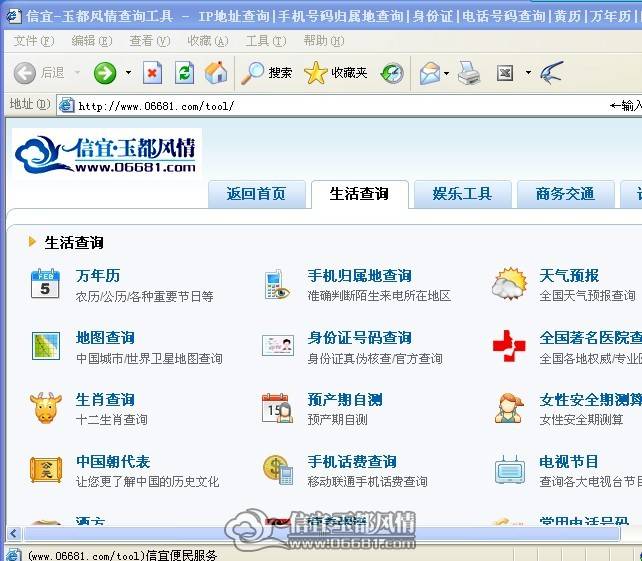Click the 准确判断陌生来电所在地区 description
Image resolution: width=642 pixels, height=561 pixels.
tap(379, 296)
